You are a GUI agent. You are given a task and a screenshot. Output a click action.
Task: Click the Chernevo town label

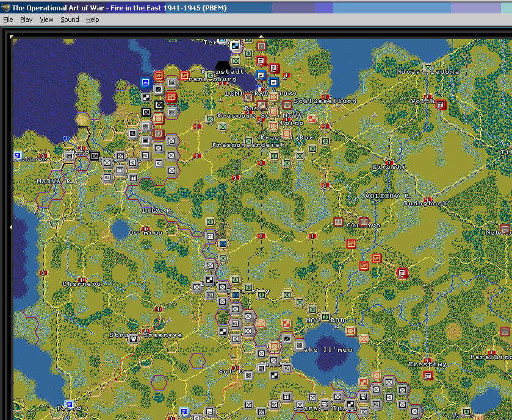(x=82, y=284)
